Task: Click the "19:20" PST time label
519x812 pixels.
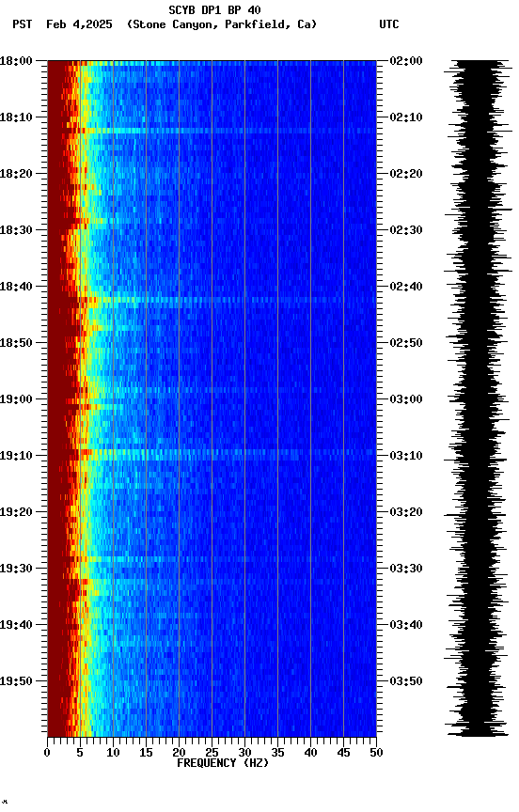Action: point(16,512)
